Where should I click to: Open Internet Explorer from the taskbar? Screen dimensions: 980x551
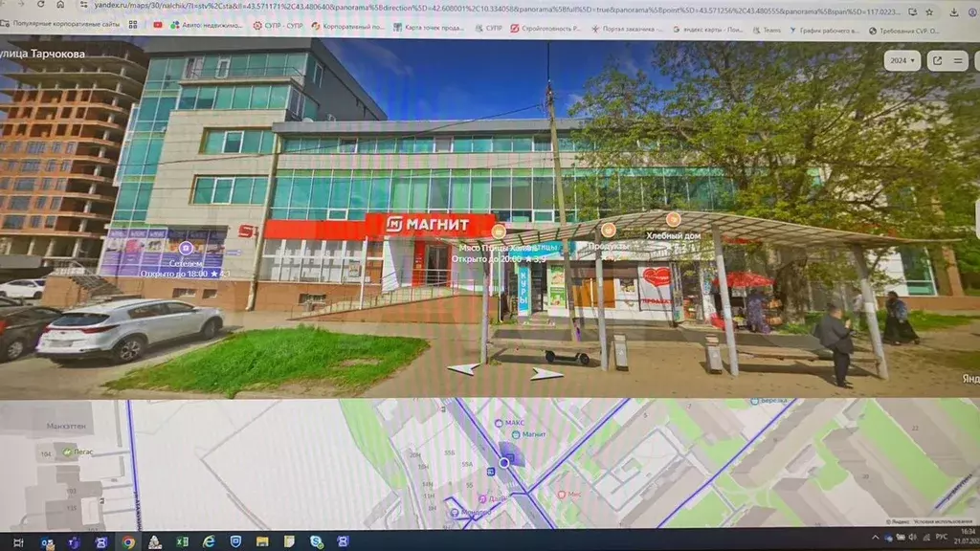point(209,541)
